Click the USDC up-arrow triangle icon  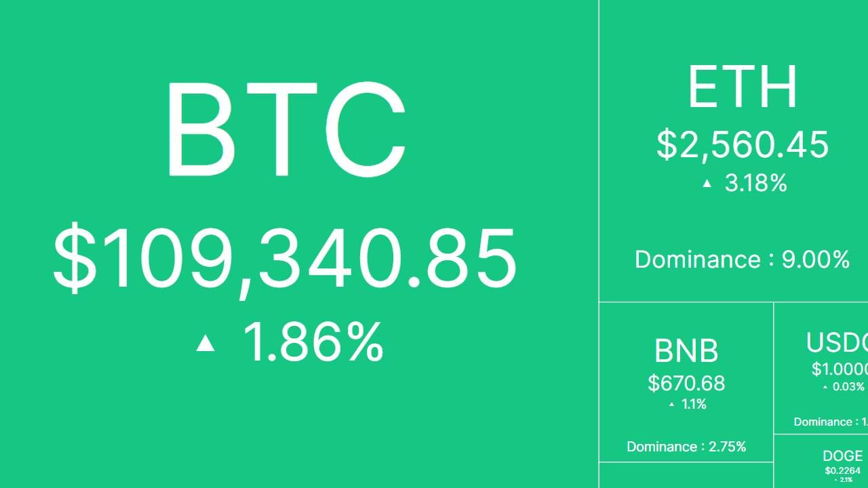click(x=825, y=388)
